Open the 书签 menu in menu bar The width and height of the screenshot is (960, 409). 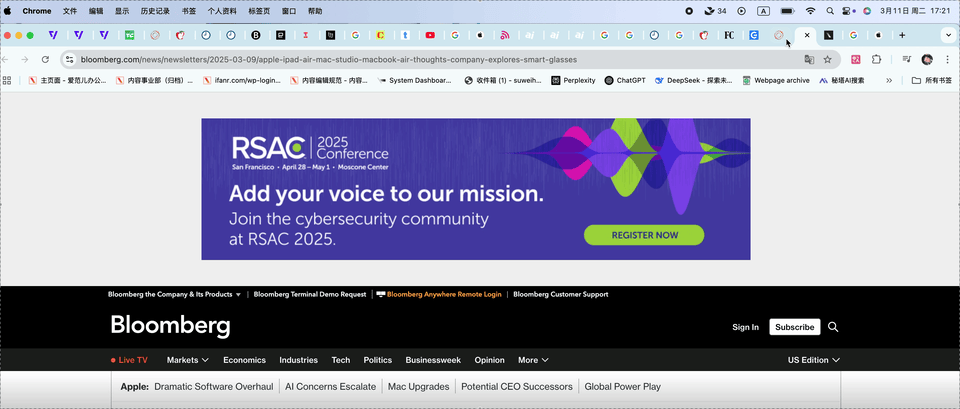click(189, 11)
